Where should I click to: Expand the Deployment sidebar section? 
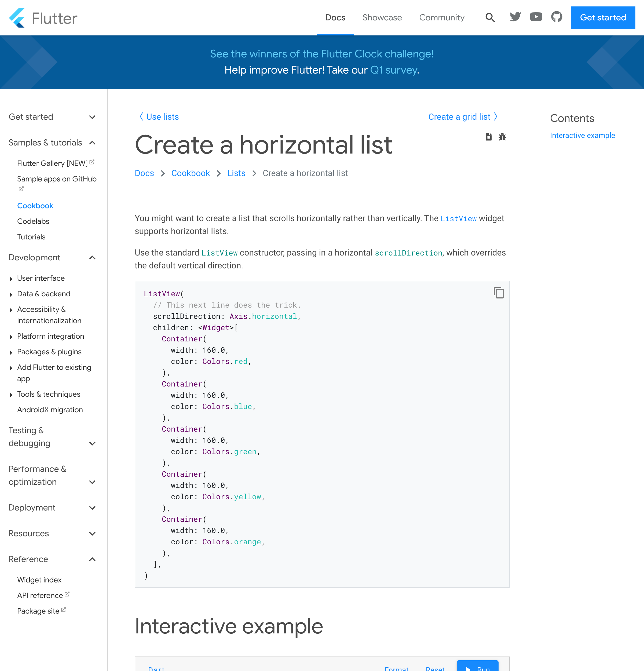(52, 508)
